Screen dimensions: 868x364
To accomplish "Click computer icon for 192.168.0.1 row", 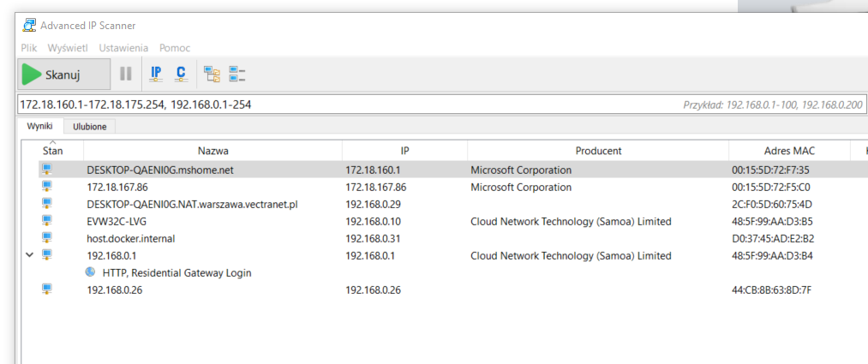I will [48, 255].
